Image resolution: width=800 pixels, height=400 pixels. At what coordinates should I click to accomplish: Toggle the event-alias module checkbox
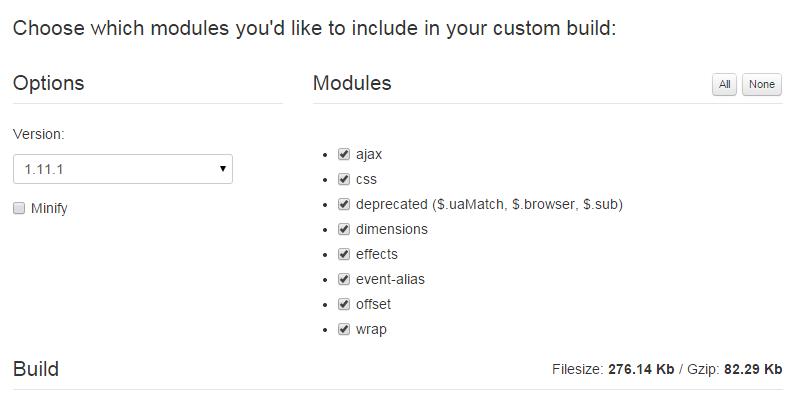344,279
